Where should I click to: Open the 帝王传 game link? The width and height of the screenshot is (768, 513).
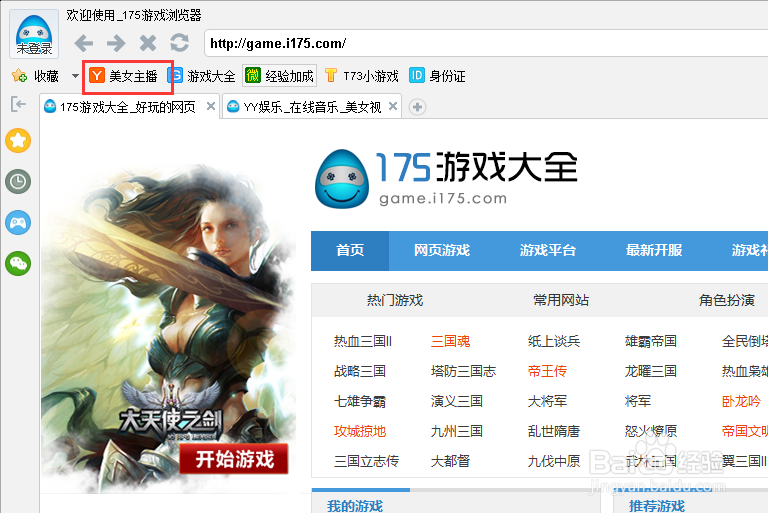click(x=547, y=371)
